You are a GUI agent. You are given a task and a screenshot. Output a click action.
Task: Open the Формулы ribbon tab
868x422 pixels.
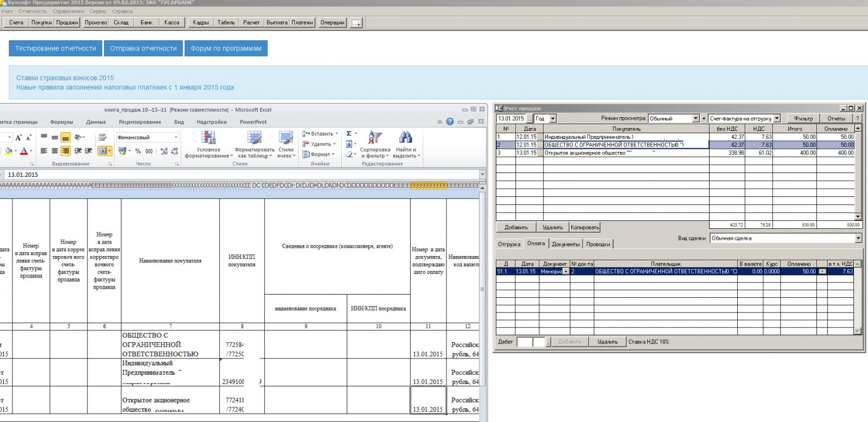click(61, 122)
